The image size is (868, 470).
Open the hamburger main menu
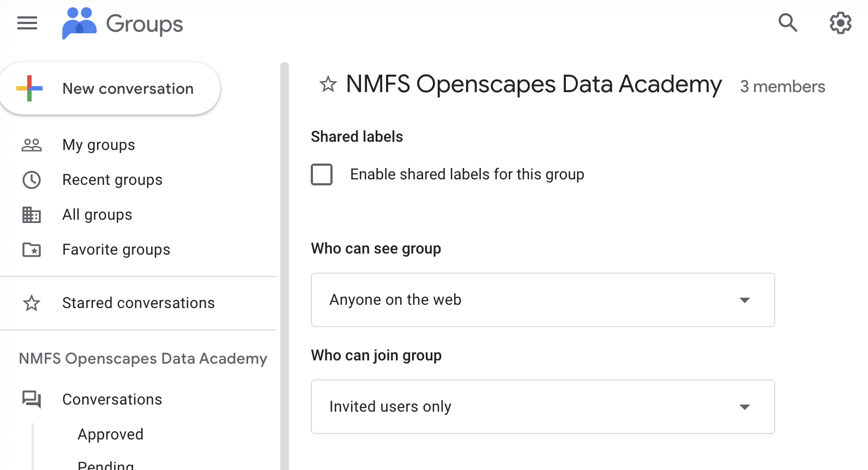tap(27, 23)
